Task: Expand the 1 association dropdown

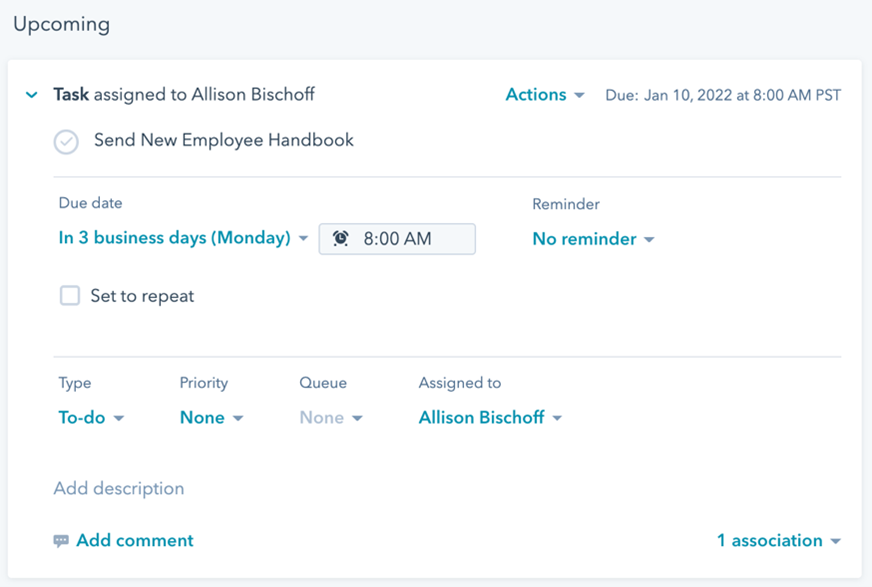Action: pyautogui.click(x=779, y=540)
